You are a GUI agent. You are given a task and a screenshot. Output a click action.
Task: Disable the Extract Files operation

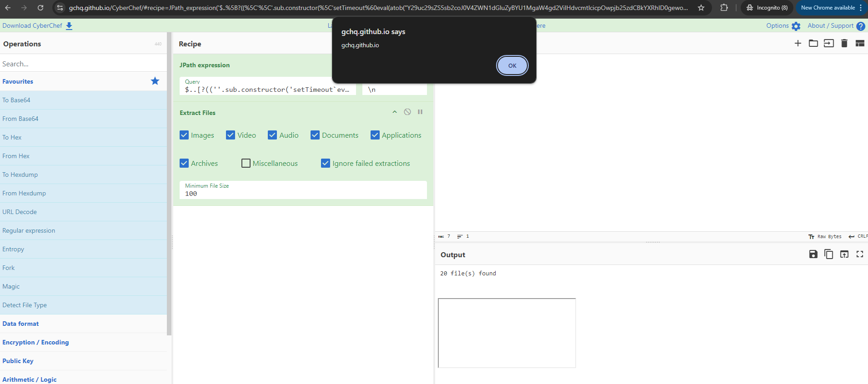[x=407, y=112]
